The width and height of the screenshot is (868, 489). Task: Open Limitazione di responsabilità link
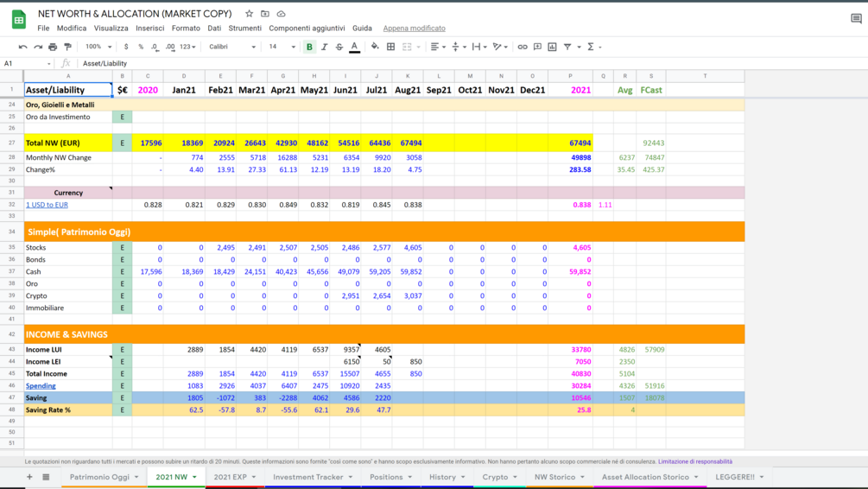tap(694, 461)
